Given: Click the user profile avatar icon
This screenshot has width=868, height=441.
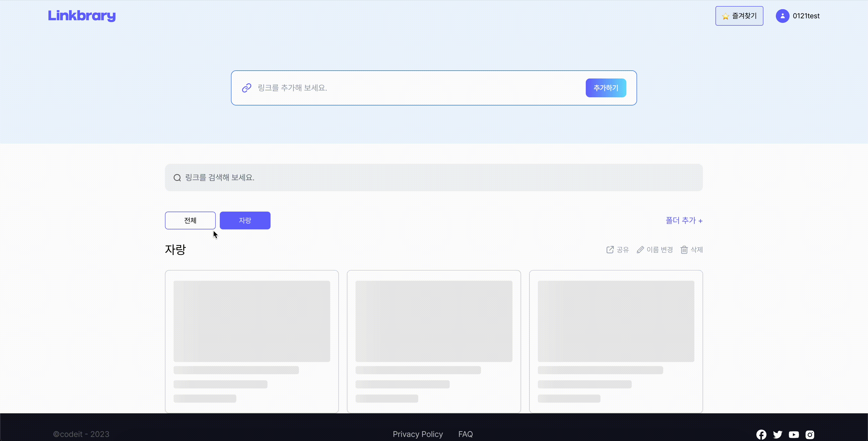Looking at the screenshot, I should coord(782,16).
